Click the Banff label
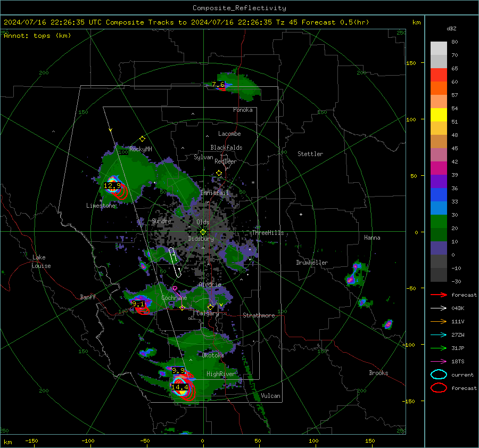Screen dimensions: 479x448 click(88, 297)
